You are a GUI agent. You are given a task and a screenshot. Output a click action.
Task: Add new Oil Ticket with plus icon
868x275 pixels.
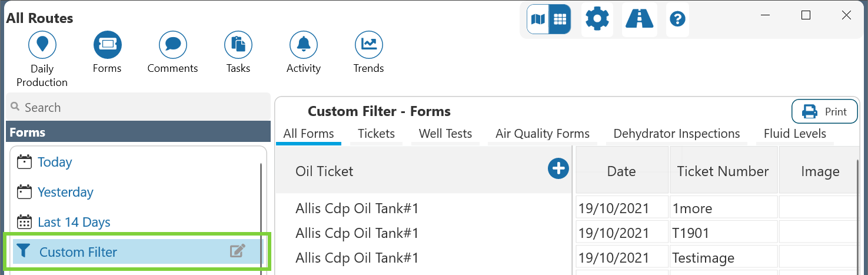tap(558, 169)
